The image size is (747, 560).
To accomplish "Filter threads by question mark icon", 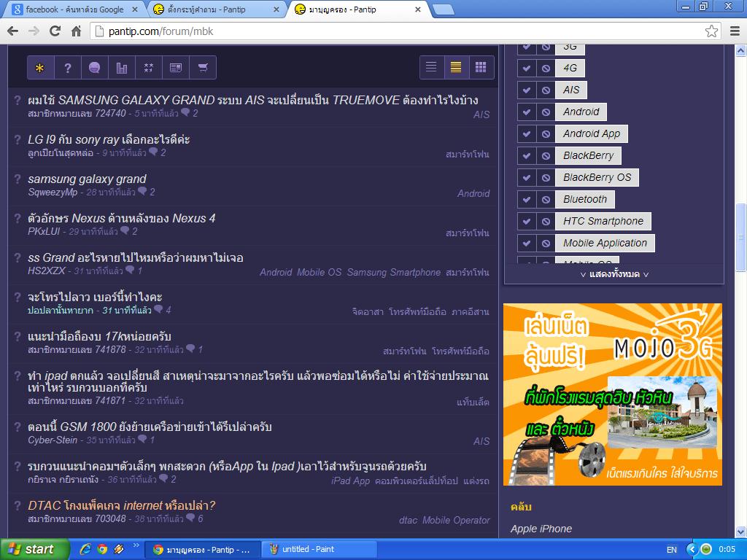I will 68,68.
